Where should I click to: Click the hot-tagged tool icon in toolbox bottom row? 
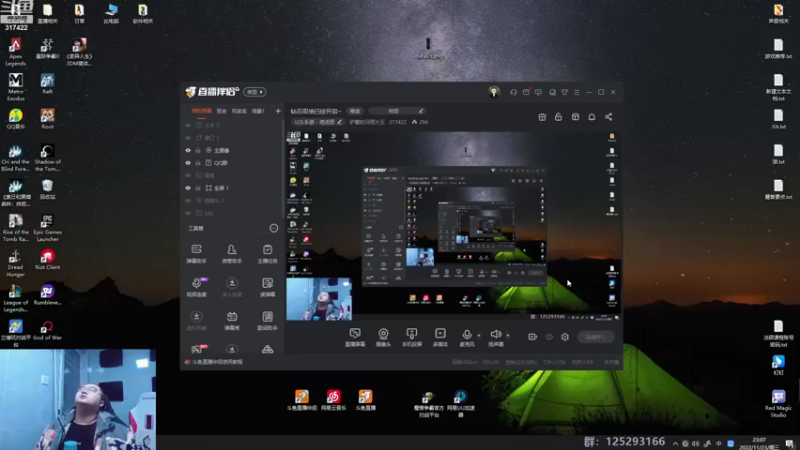[x=197, y=349]
